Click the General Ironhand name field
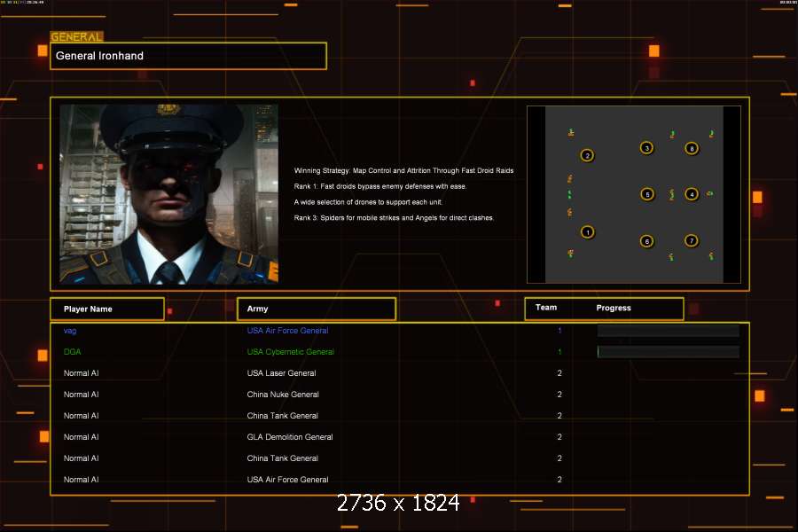Viewport: 798px width, 532px height. click(x=188, y=56)
